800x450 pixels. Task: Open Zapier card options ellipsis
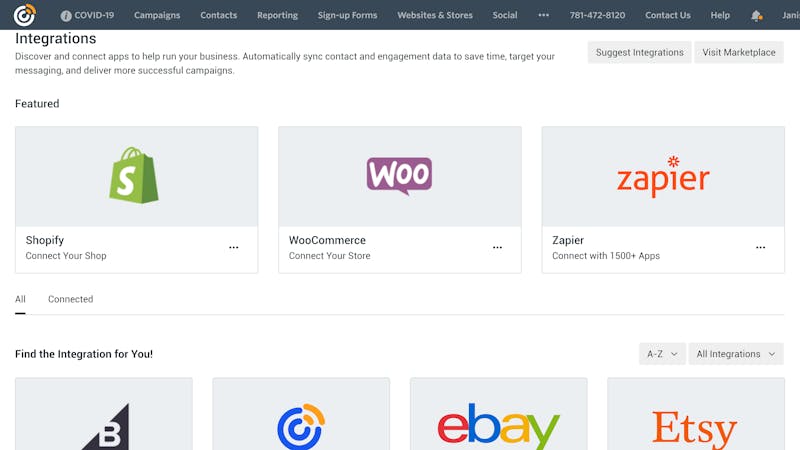761,247
